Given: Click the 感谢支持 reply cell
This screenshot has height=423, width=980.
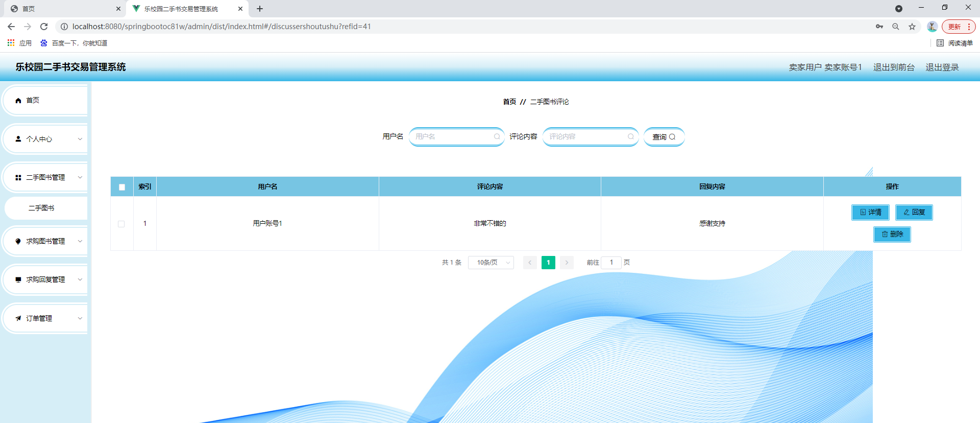Looking at the screenshot, I should tap(712, 223).
